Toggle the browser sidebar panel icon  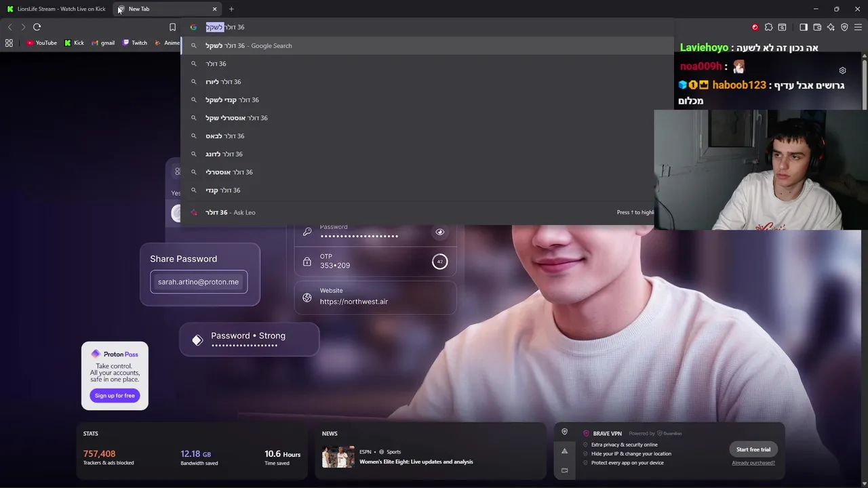[804, 27]
